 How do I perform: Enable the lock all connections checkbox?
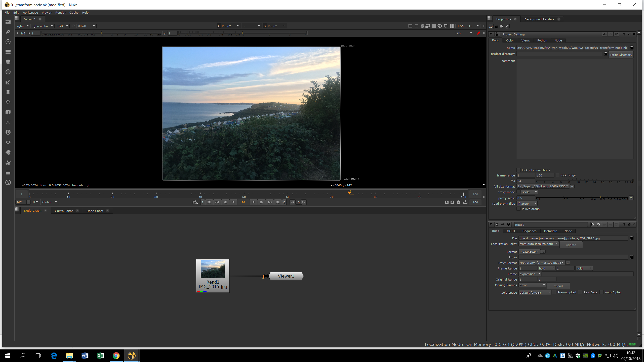pyautogui.click(x=518, y=170)
